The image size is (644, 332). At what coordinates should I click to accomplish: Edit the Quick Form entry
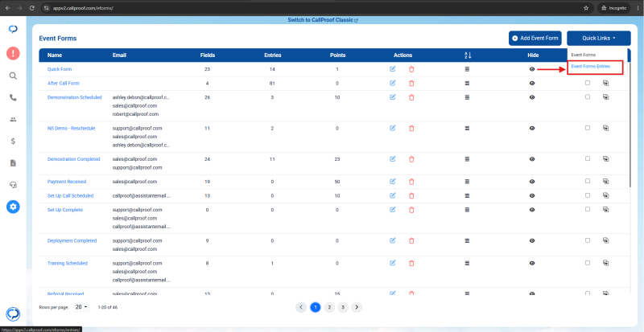[392, 69]
